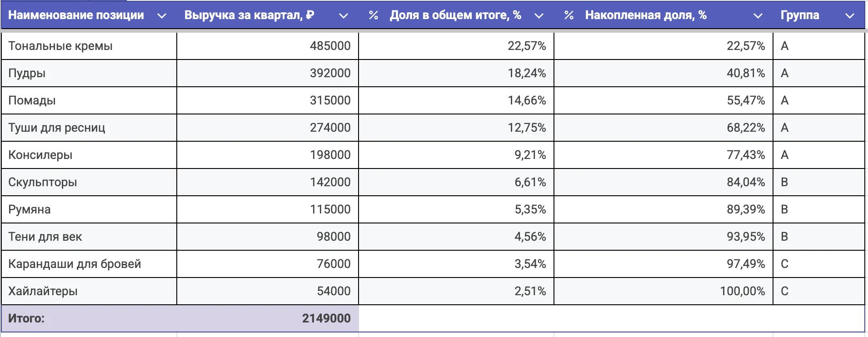
Task: Expand the Накопленная доля column chevron
Action: click(x=758, y=16)
